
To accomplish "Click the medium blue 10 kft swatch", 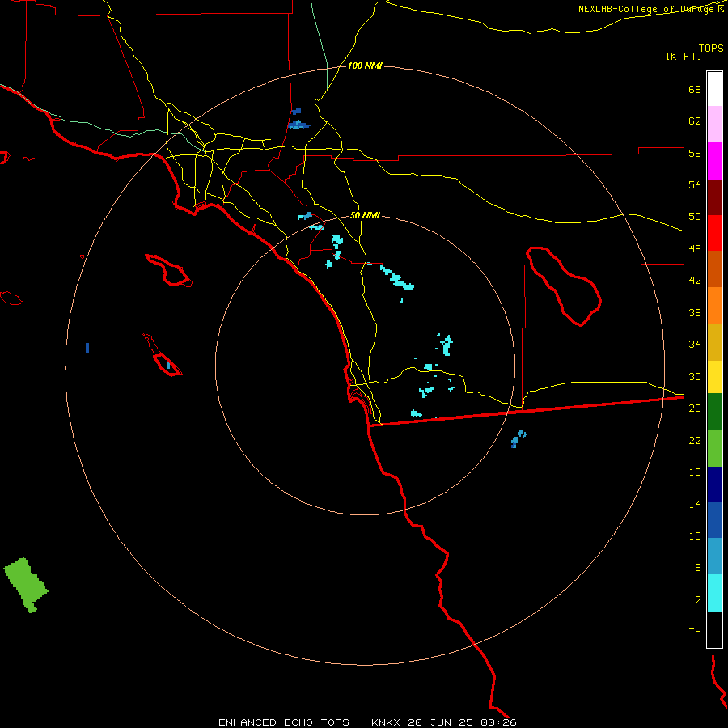I will (x=714, y=520).
